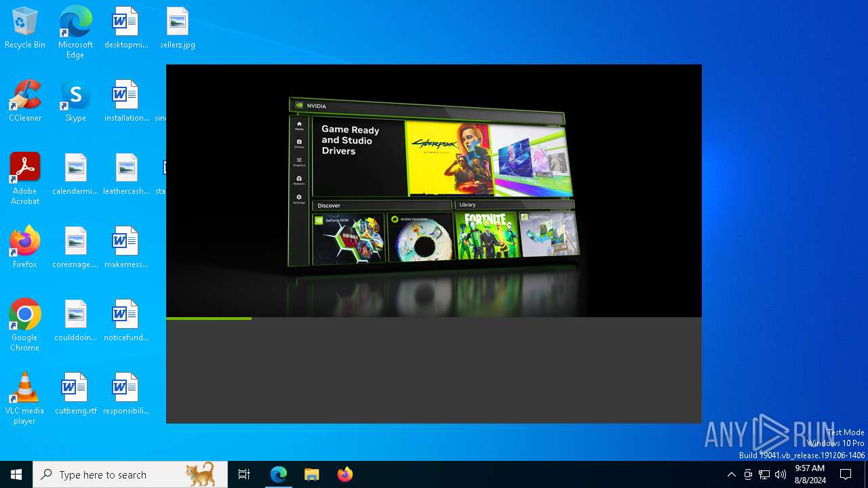Open Task View from the taskbar
Screen dimensions: 868x488
click(244, 474)
